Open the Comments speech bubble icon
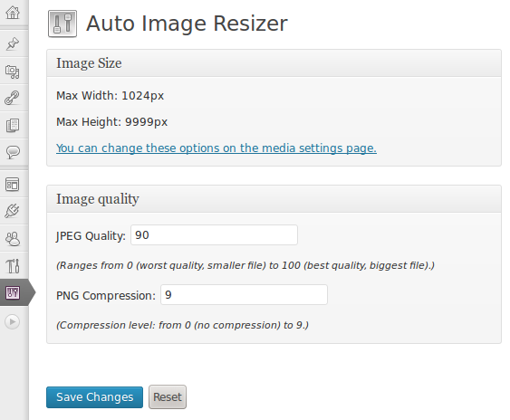 tap(13, 152)
